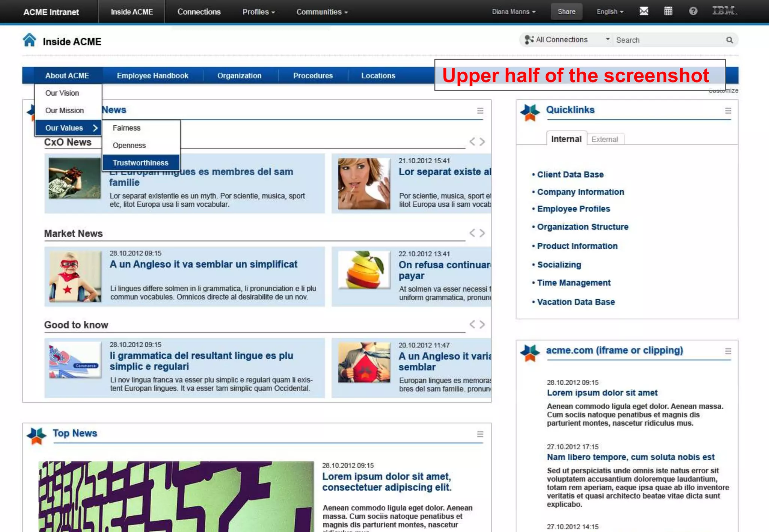This screenshot has width=769, height=532.
Task: Open the Employee Profiles quicklink
Action: (x=573, y=209)
